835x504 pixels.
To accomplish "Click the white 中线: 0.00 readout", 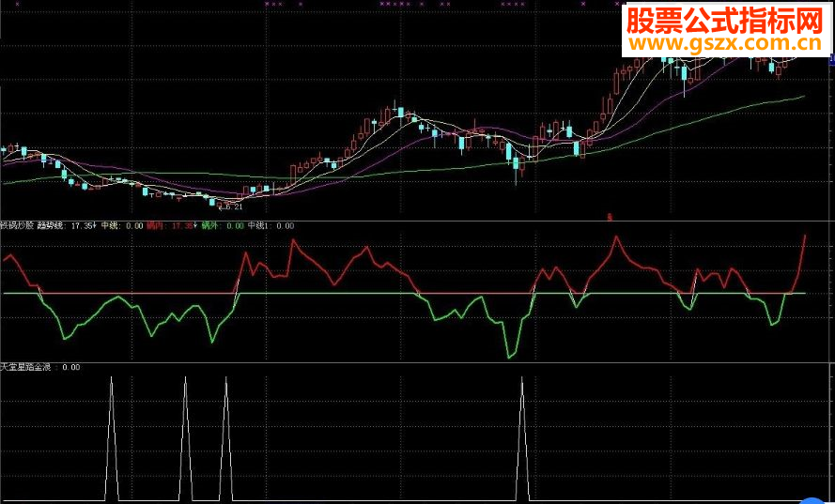I will [x=122, y=225].
